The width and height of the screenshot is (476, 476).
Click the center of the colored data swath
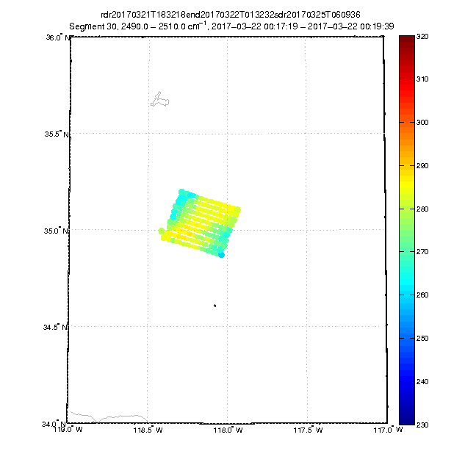201,223
